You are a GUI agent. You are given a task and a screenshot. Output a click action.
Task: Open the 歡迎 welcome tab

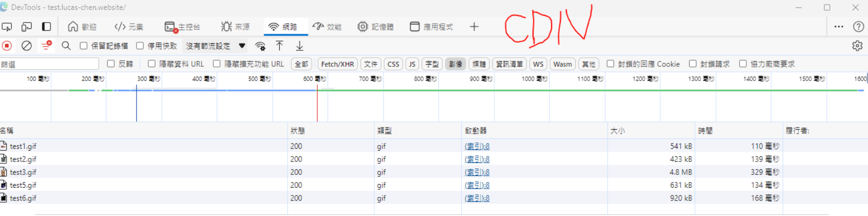point(82,27)
